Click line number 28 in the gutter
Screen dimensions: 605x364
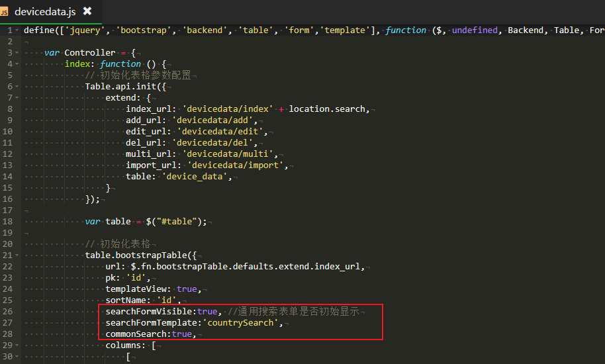(x=8, y=334)
